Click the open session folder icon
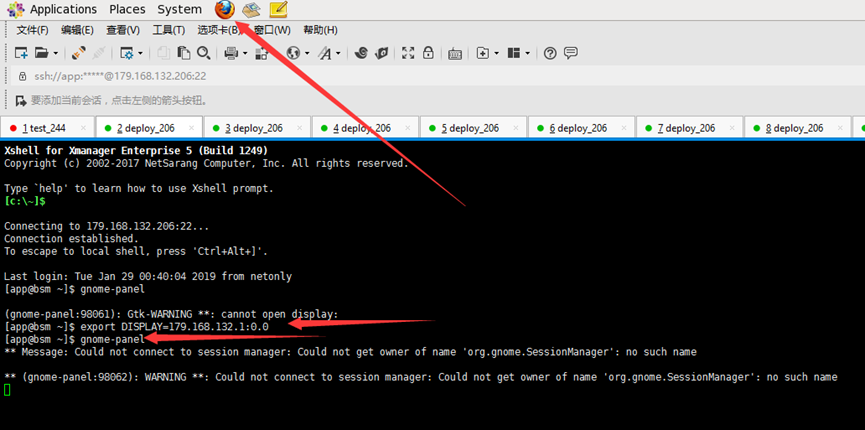 (x=41, y=53)
